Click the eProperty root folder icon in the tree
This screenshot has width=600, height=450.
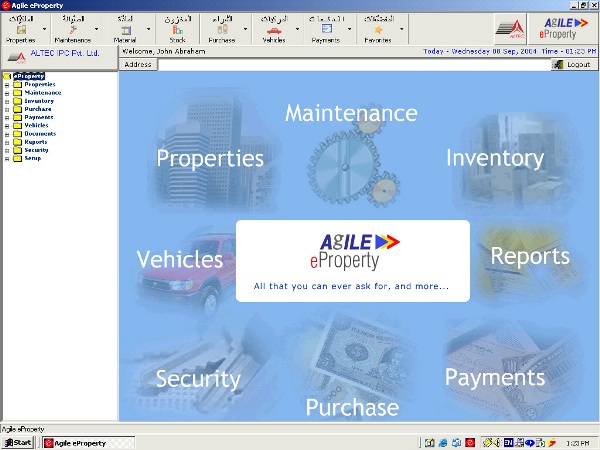click(x=7, y=76)
